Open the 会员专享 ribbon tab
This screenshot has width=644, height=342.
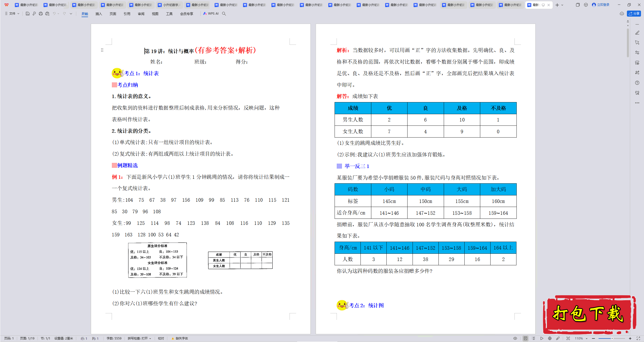[x=187, y=14]
